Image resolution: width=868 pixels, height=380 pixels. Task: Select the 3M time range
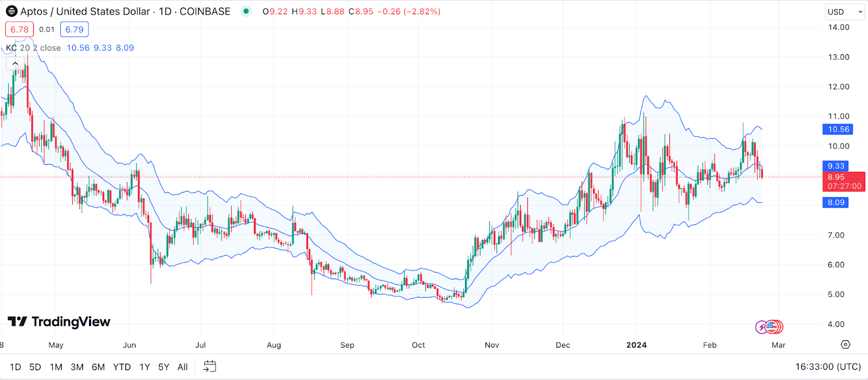pyautogui.click(x=77, y=367)
